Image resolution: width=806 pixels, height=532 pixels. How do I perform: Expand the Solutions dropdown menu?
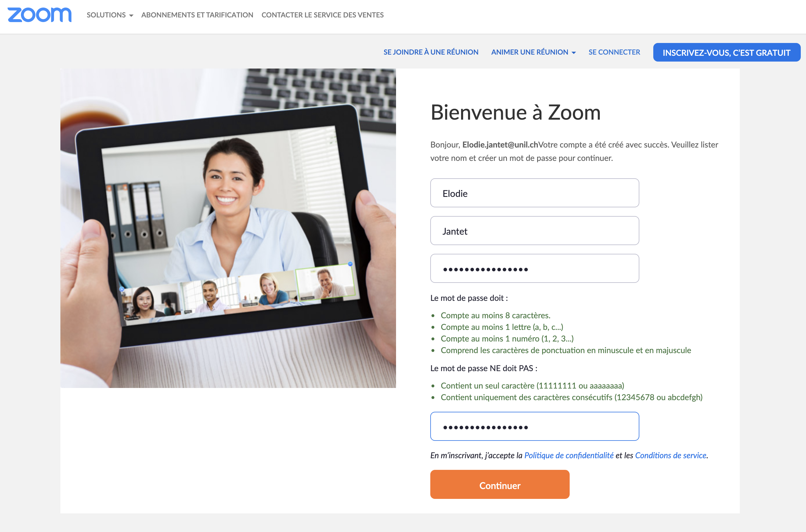tap(106, 15)
